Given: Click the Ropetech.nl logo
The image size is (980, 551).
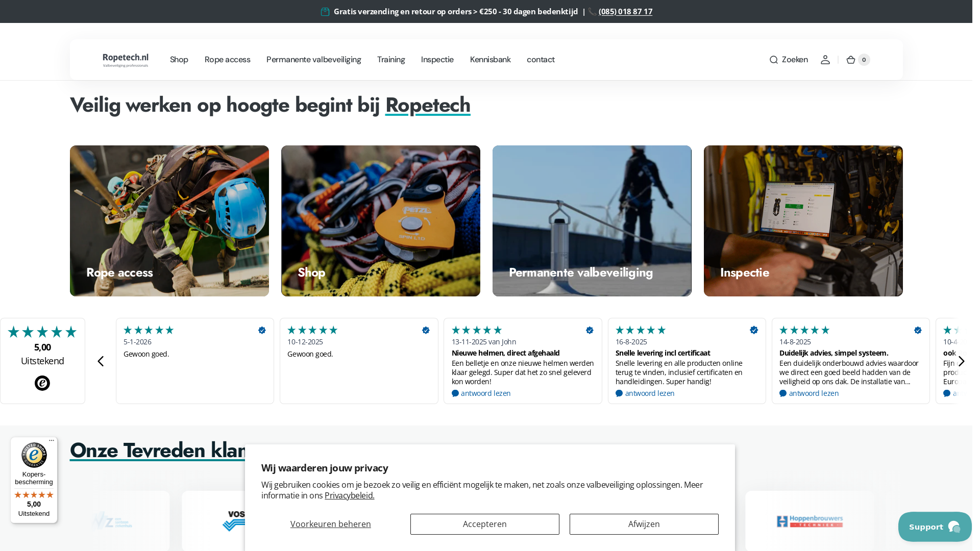Looking at the screenshot, I should (127, 61).
